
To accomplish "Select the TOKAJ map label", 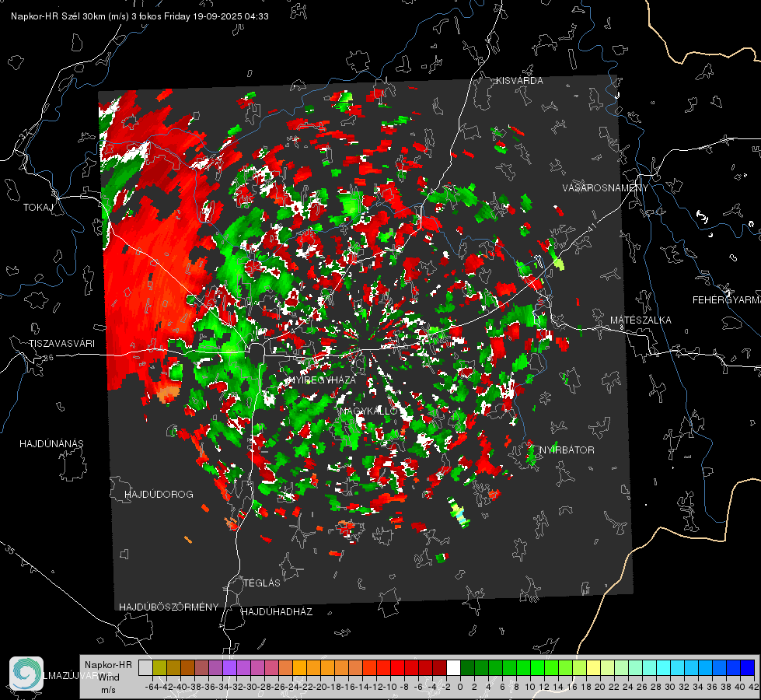I will (38, 208).
